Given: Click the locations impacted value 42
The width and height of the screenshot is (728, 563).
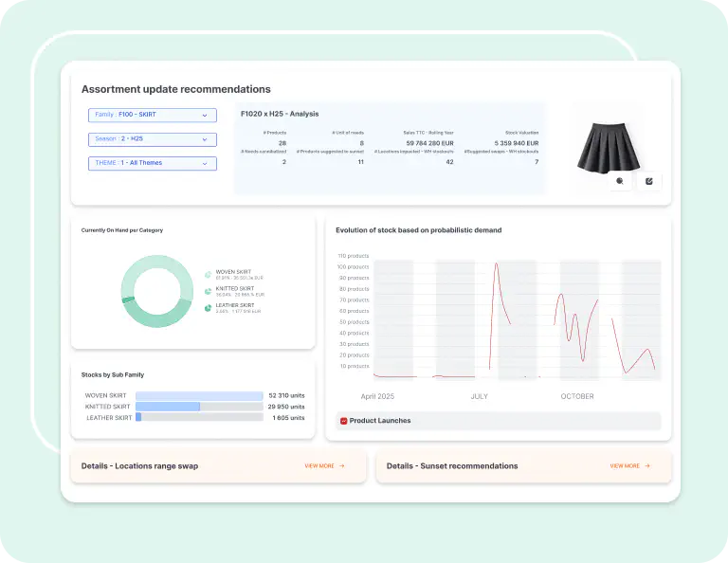Looking at the screenshot, I should 449,162.
